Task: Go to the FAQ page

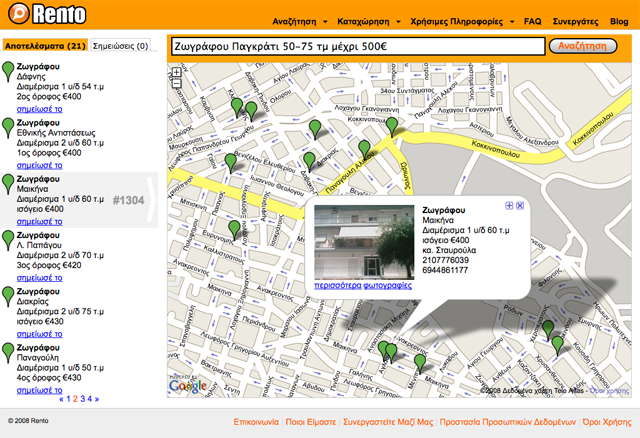Action: tap(533, 21)
